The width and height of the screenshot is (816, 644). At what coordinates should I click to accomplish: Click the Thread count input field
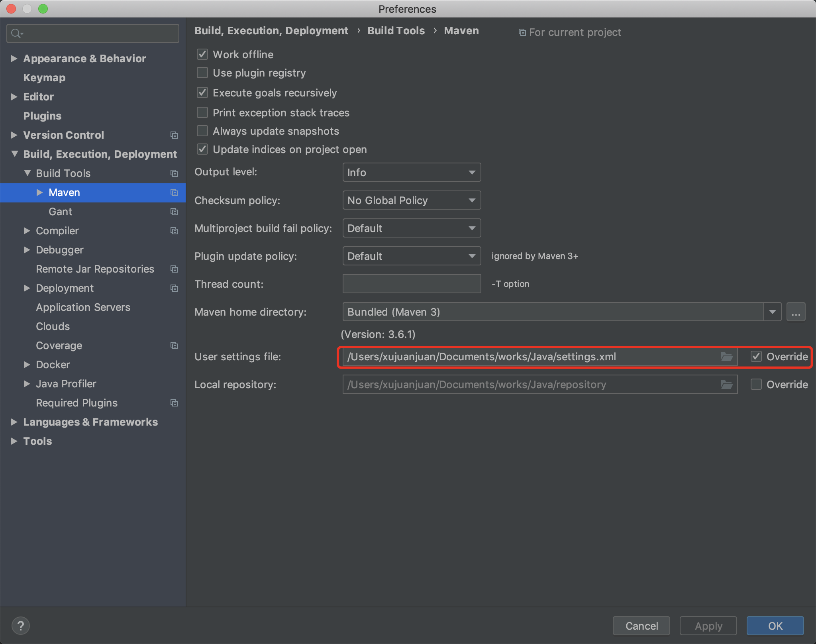[412, 284]
